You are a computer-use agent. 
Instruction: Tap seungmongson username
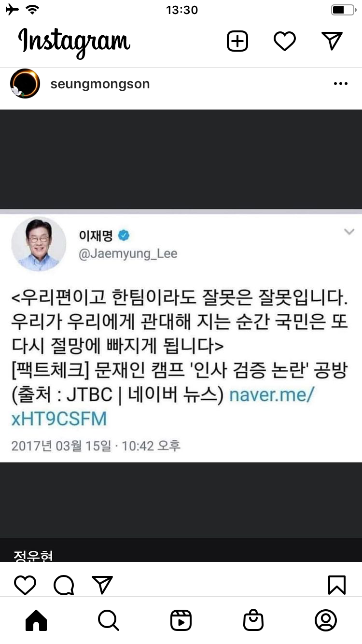(x=100, y=84)
